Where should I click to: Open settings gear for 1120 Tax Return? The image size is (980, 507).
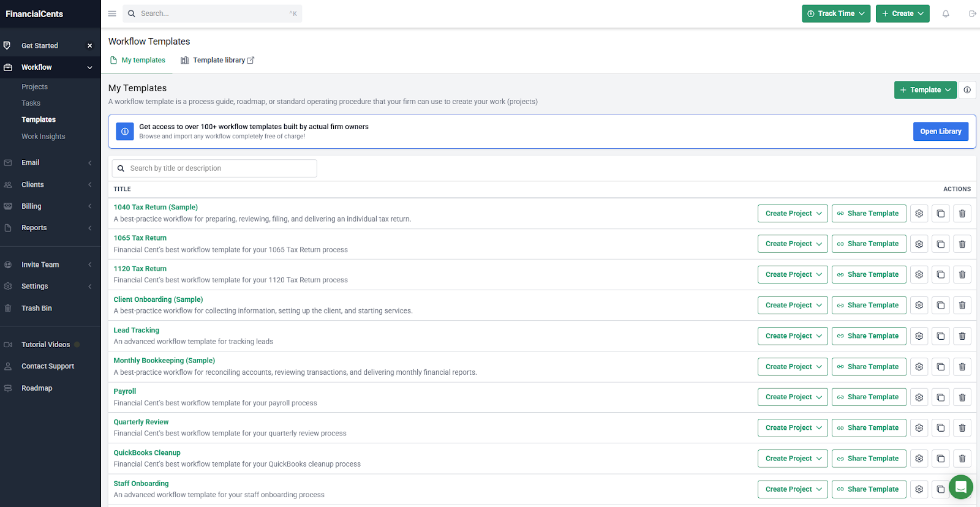point(919,275)
